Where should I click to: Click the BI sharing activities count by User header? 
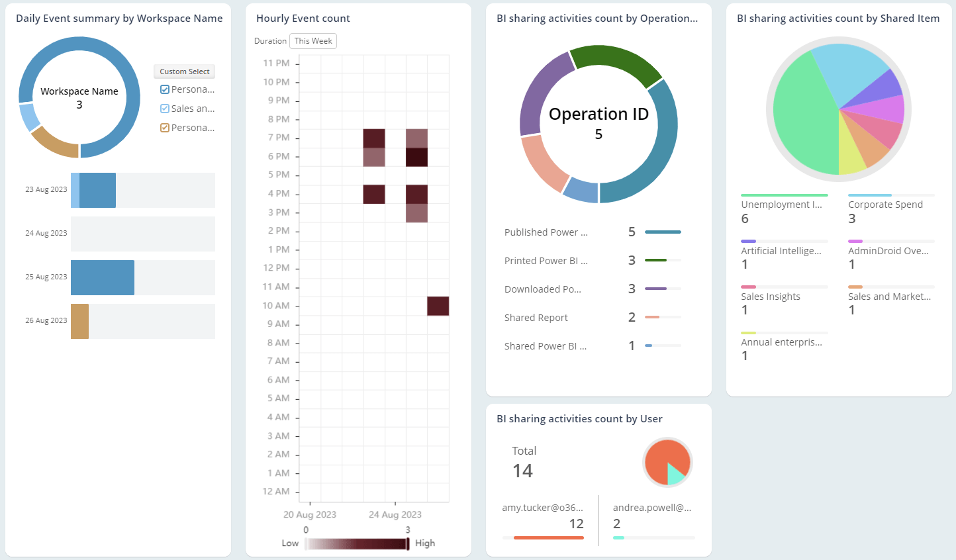pyautogui.click(x=580, y=418)
